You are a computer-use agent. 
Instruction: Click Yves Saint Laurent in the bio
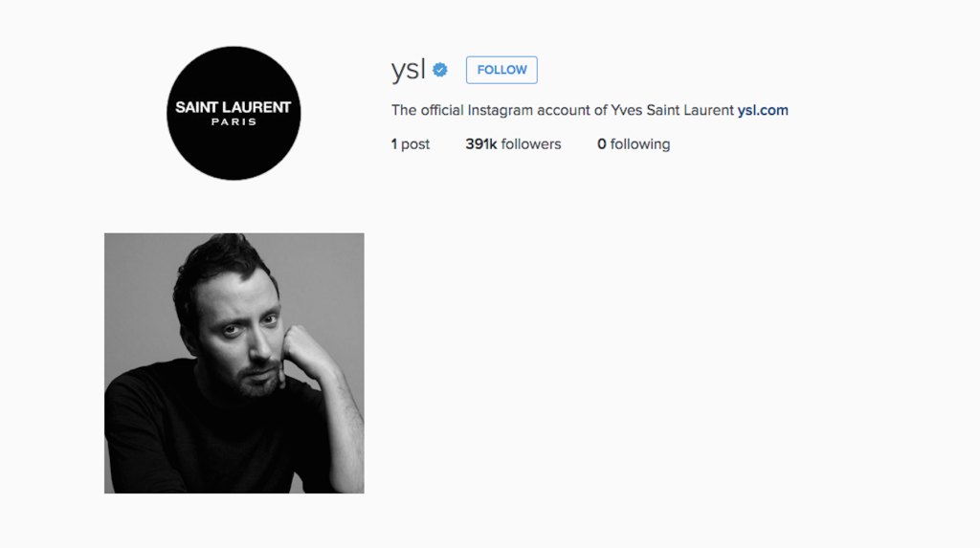click(672, 111)
